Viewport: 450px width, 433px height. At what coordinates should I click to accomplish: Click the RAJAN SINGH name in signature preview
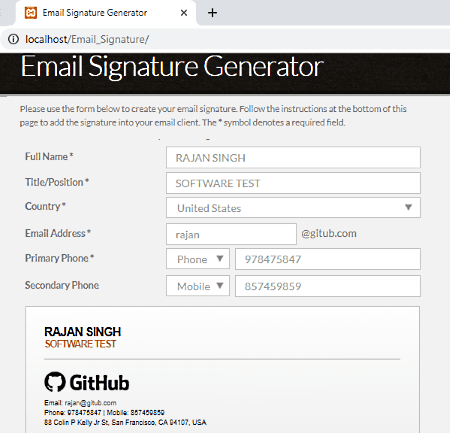coord(83,332)
